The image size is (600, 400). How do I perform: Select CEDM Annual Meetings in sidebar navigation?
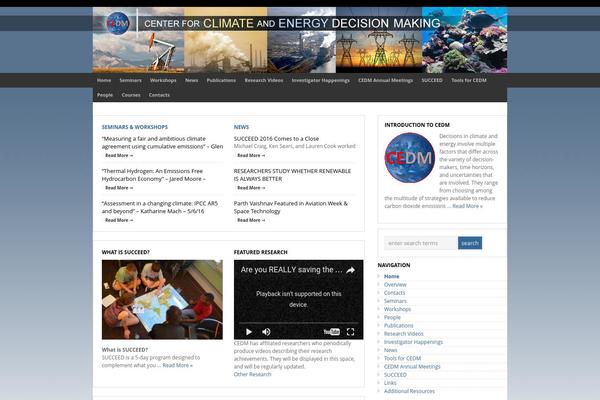412,367
